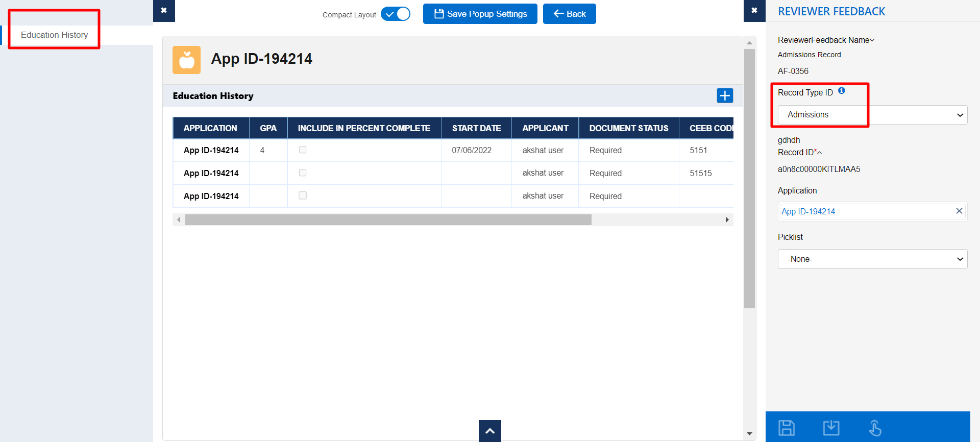Expand the ReviewerFeedback Name chevron

pos(872,40)
